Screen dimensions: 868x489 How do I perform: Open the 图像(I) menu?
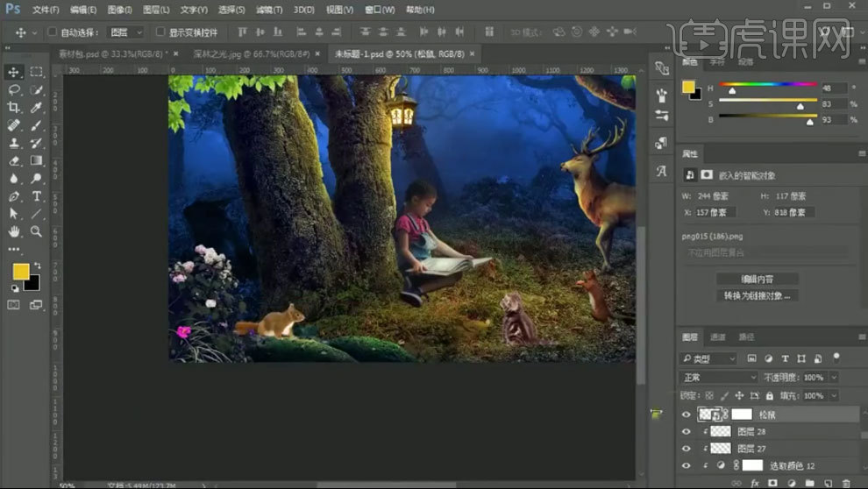point(119,10)
